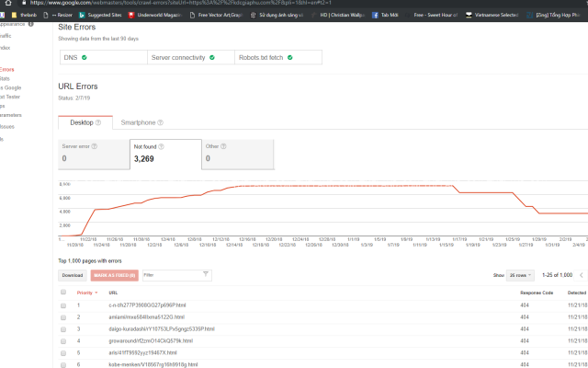Screen dimensions: 588x368
Task: Open the aris/41fT9592yyz19467X.html URL
Action: tap(142, 353)
